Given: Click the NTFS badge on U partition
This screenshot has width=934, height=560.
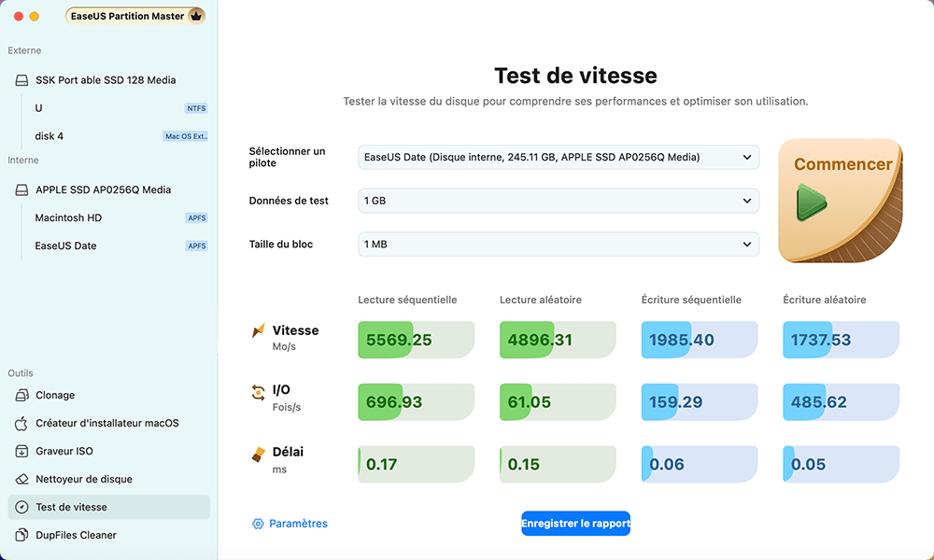Looking at the screenshot, I should [196, 108].
